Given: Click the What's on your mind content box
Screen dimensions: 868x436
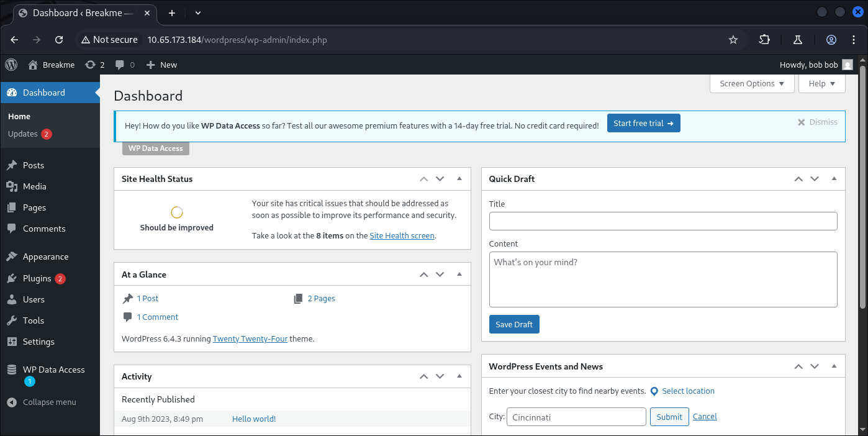Looking at the screenshot, I should [663, 279].
